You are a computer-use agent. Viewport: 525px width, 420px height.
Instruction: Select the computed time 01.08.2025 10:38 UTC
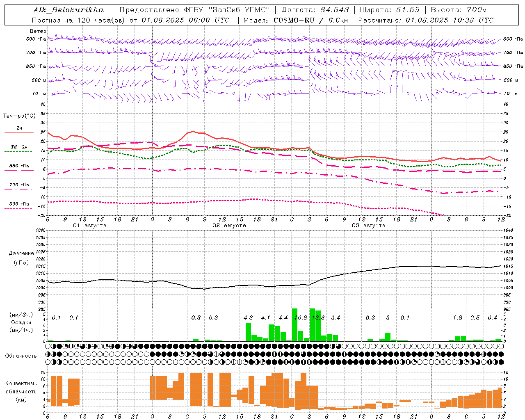pos(450,20)
